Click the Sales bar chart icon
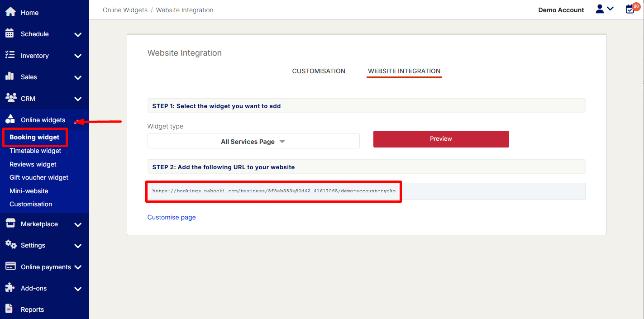 click(10, 76)
